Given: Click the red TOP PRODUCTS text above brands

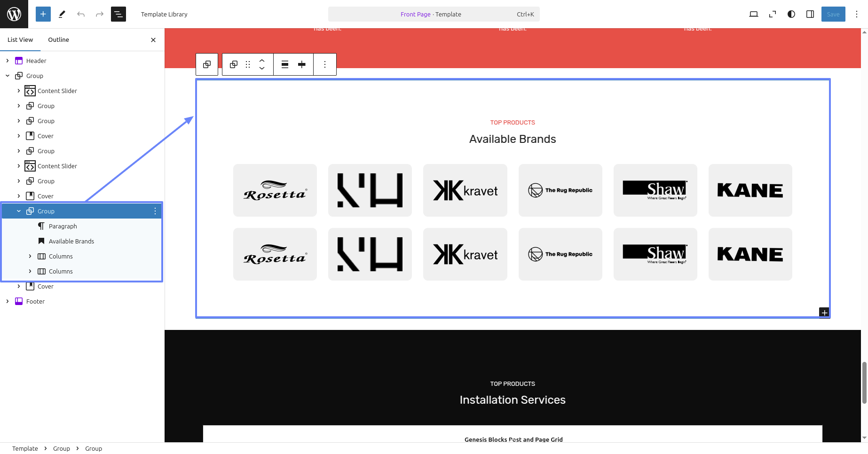Looking at the screenshot, I should click(513, 123).
